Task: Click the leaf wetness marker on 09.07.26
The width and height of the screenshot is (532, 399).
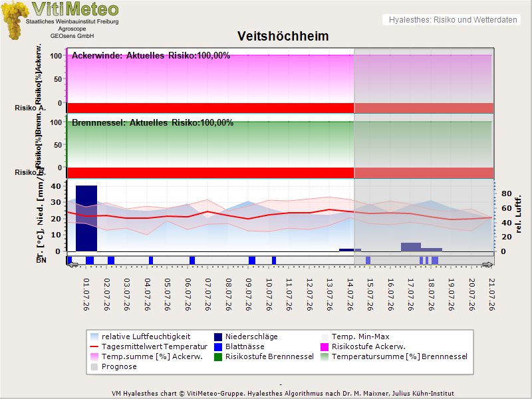Action: (252, 261)
